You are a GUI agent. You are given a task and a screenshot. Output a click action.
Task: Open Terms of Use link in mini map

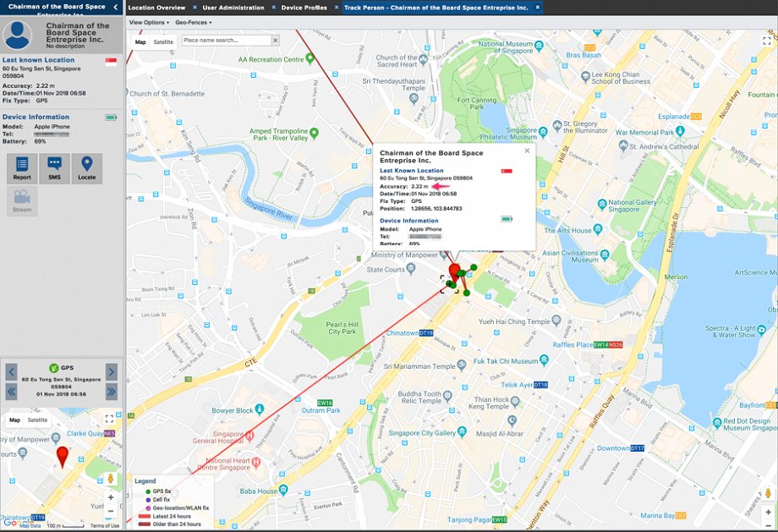[x=105, y=525]
